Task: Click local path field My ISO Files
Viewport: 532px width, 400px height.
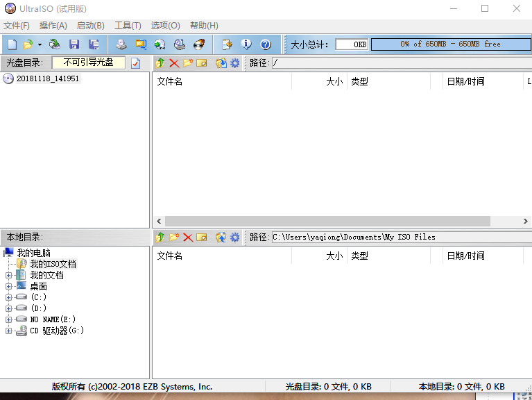Action: [402, 237]
